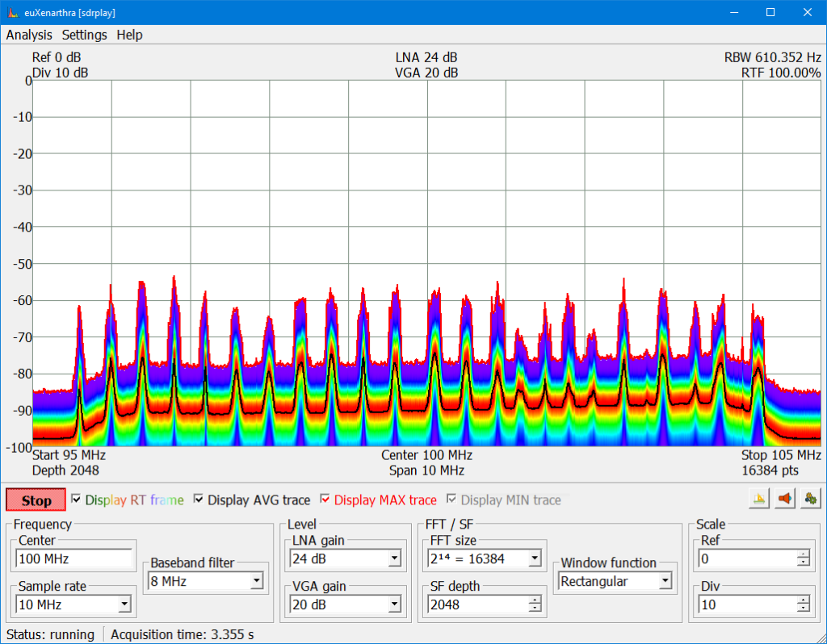Click the orange megaphone audio icon
Screen dimensions: 827x644
[783, 500]
